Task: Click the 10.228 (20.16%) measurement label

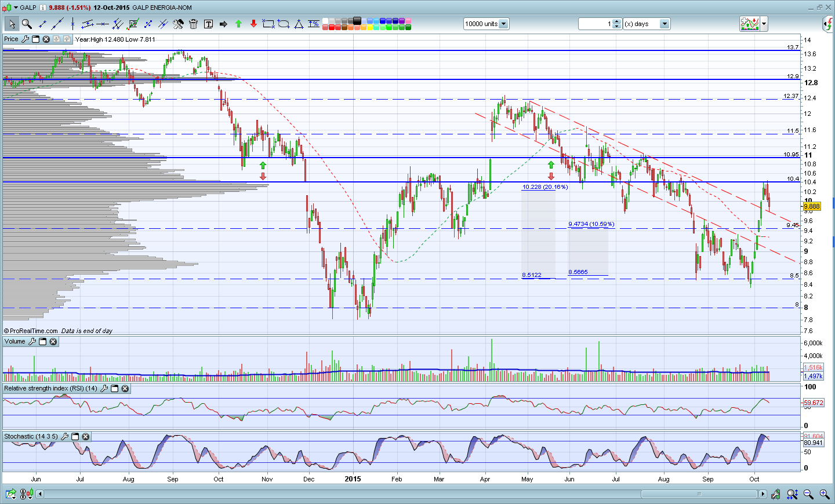Action: [545, 187]
